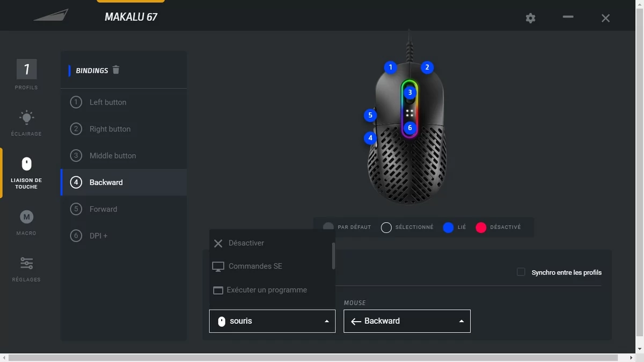The height and width of the screenshot is (362, 644).
Task: Toggle Synchro entre les profils checkbox
Action: click(521, 272)
